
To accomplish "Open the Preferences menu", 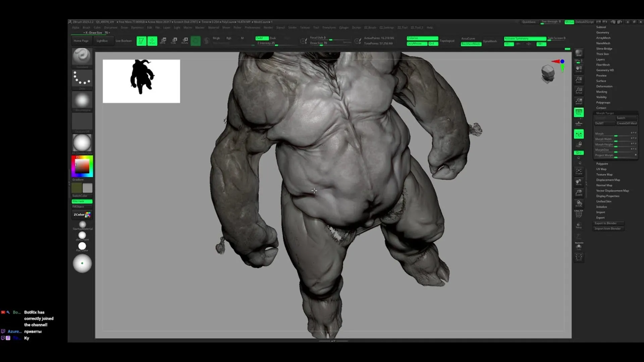I will 252,27.
